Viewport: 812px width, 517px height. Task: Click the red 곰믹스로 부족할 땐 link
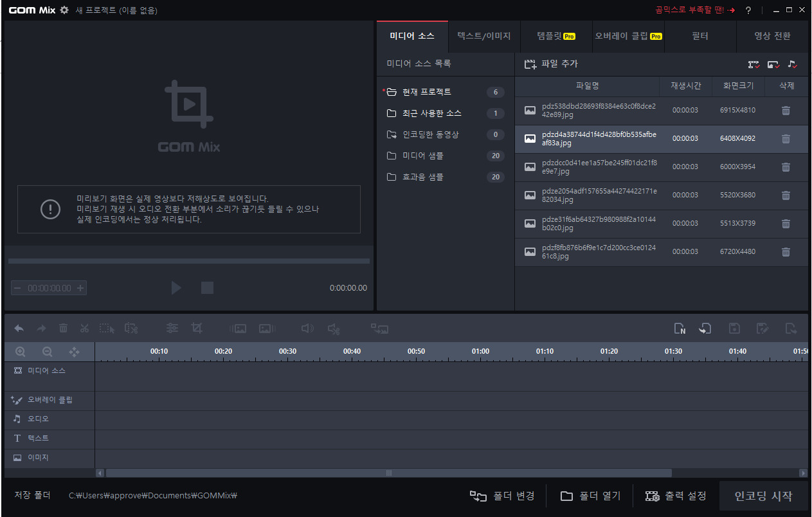click(695, 10)
